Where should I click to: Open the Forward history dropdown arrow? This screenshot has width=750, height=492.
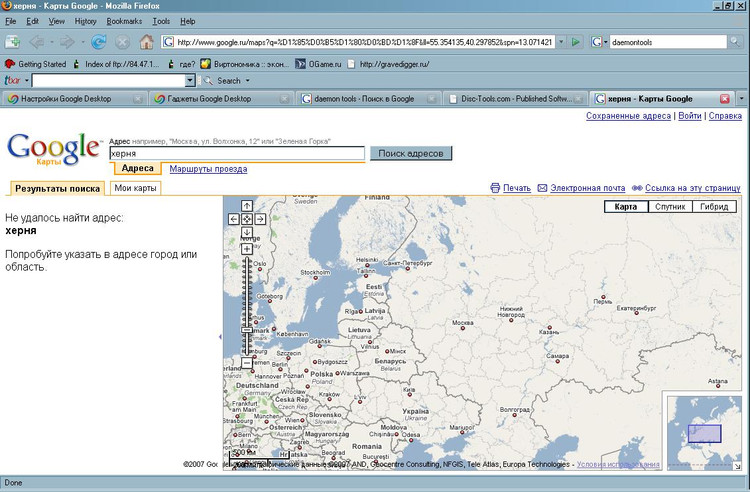[x=82, y=42]
